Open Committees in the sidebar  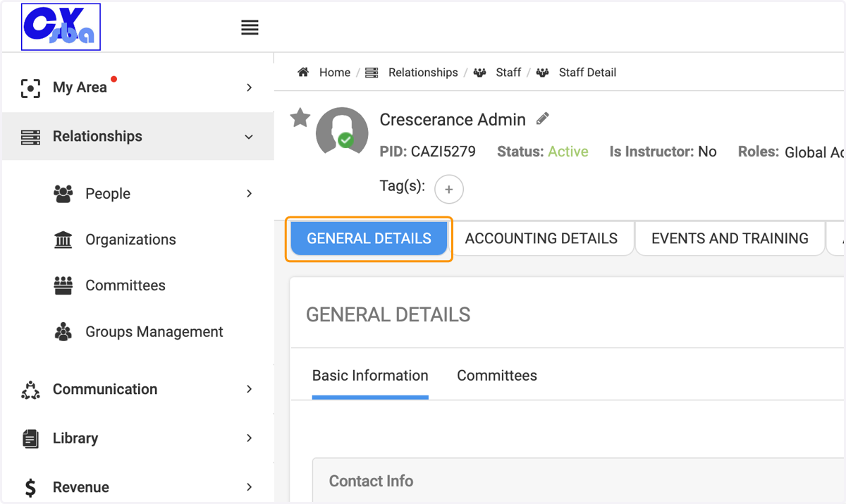(125, 285)
